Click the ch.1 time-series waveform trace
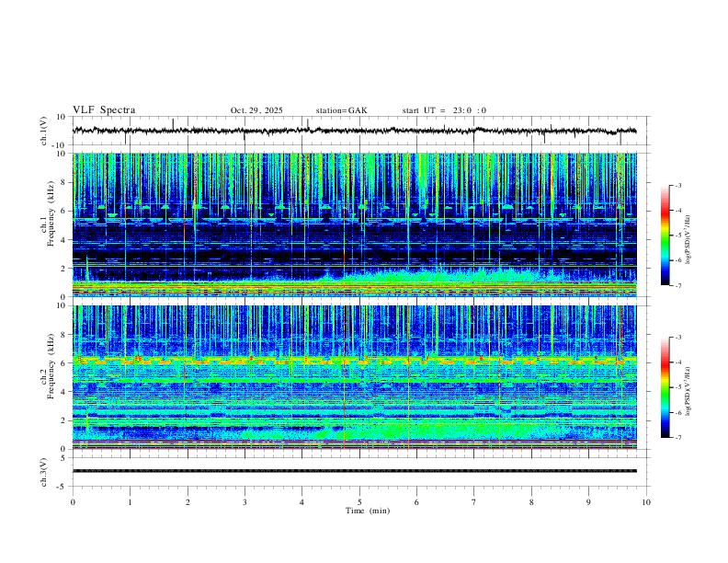 pos(354,131)
